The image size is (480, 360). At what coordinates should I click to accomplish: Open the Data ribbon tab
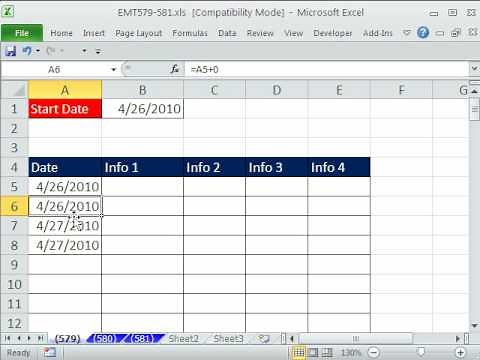[x=227, y=33]
